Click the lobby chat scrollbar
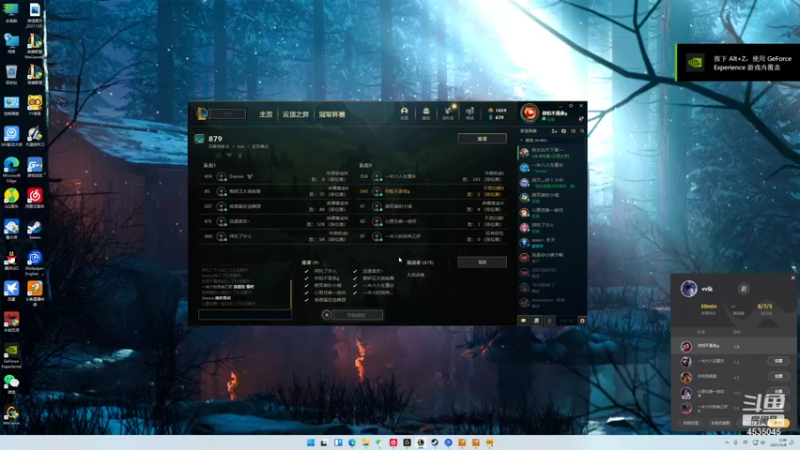800x450 pixels. click(291, 294)
